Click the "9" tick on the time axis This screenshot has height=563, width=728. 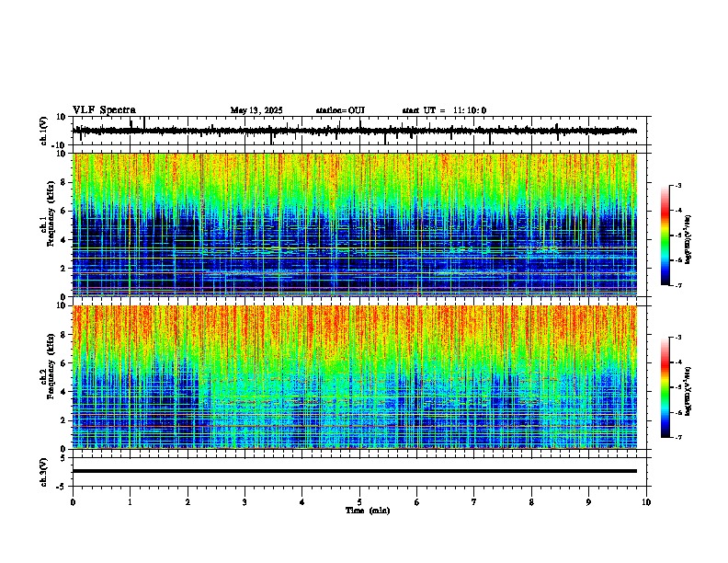coord(588,502)
